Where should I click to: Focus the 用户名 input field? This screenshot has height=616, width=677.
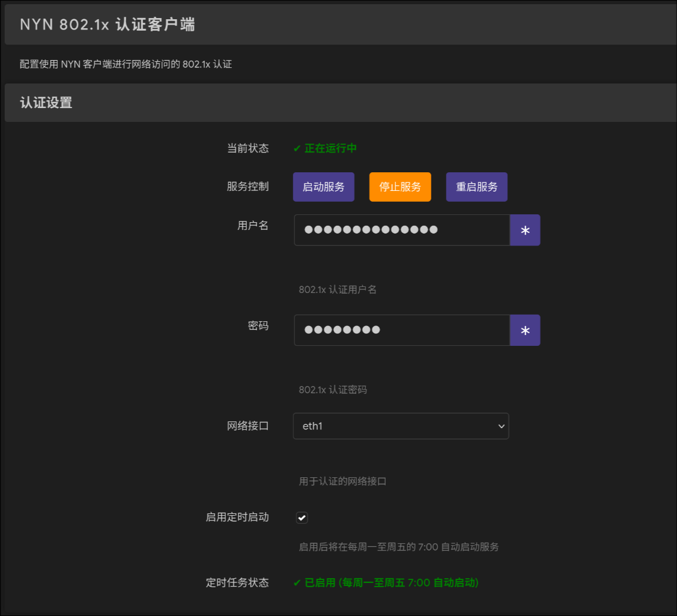[401, 230]
